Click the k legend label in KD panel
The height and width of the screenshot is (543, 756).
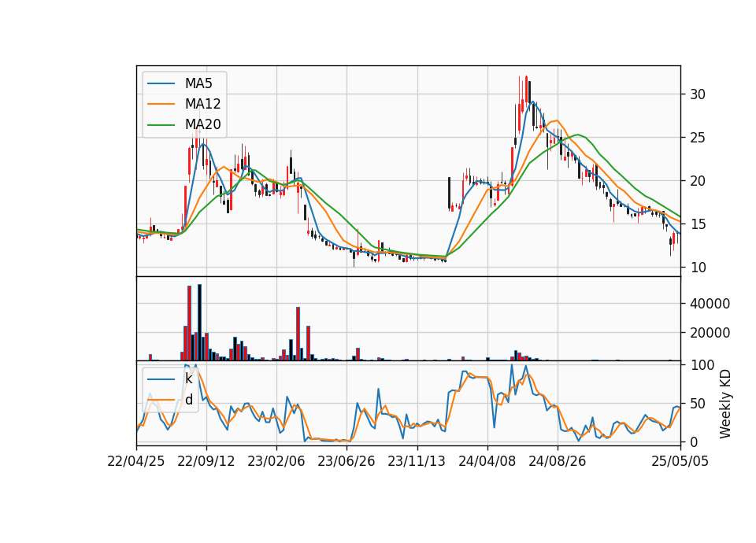(x=188, y=379)
